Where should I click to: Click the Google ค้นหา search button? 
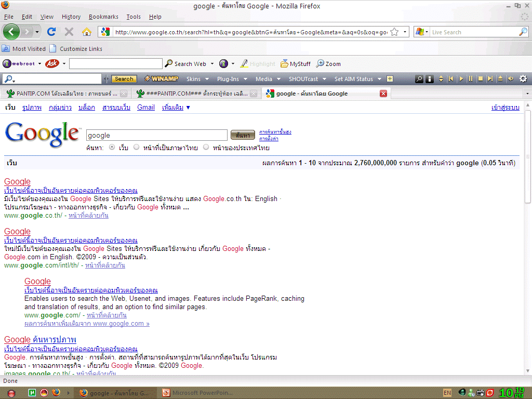pyautogui.click(x=243, y=135)
